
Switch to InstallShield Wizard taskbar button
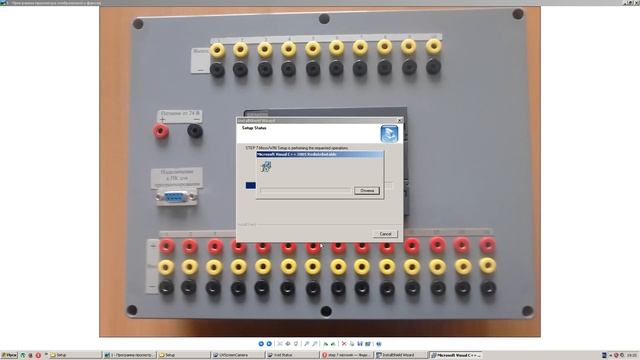click(x=400, y=355)
